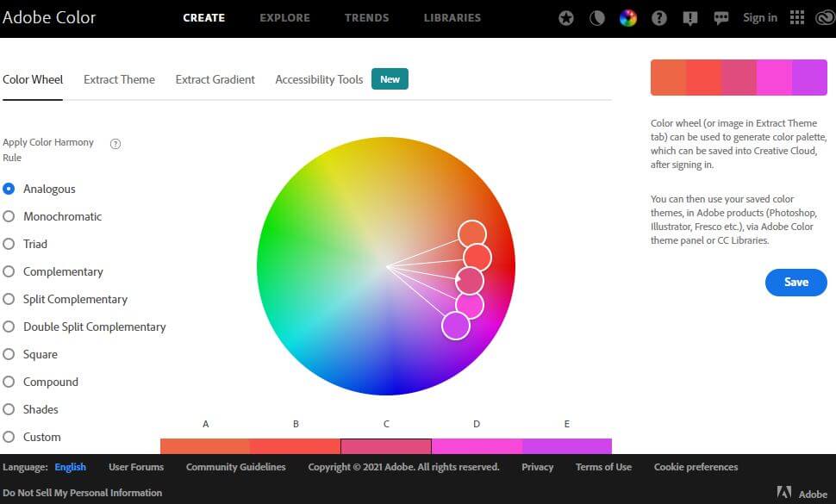This screenshot has height=504, width=836.
Task: Click the orange-coral wheel handle
Action: tap(471, 233)
